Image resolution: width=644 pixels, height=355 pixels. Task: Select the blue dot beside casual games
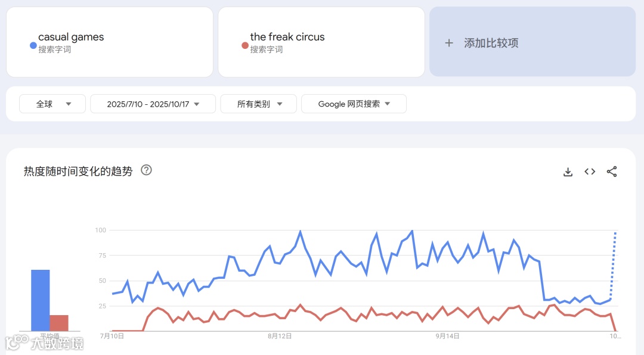(x=33, y=45)
